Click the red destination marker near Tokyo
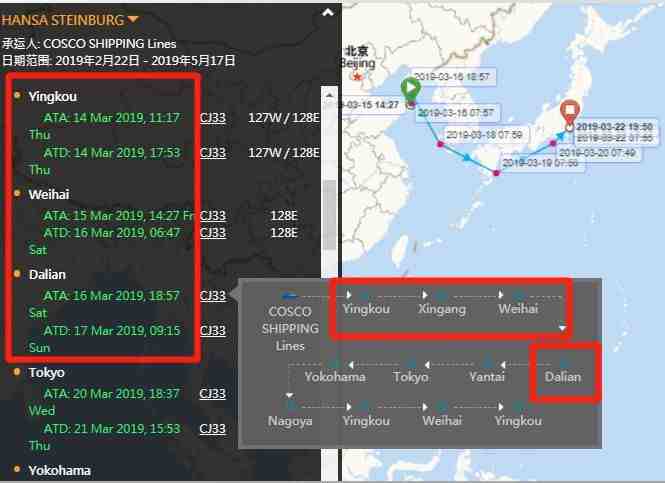The image size is (665, 483). (x=570, y=111)
